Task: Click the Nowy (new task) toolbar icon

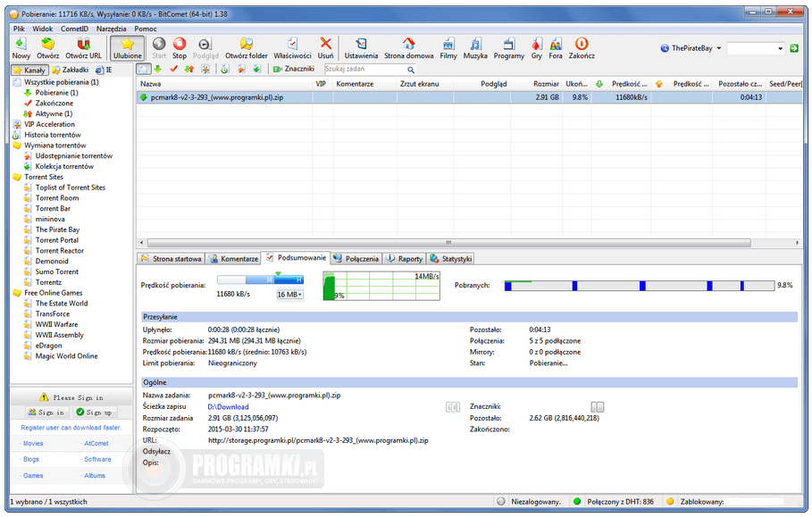Action: (x=21, y=48)
